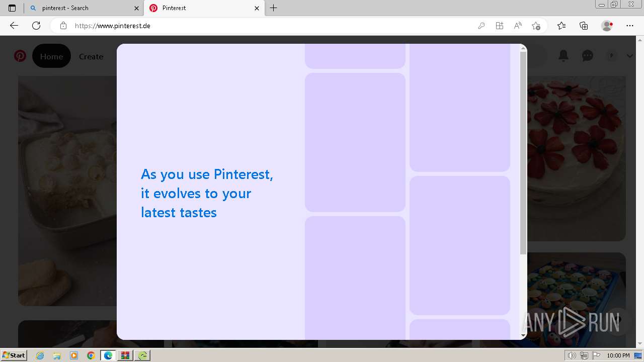
Task: View site information lock icon
Action: (x=63, y=26)
